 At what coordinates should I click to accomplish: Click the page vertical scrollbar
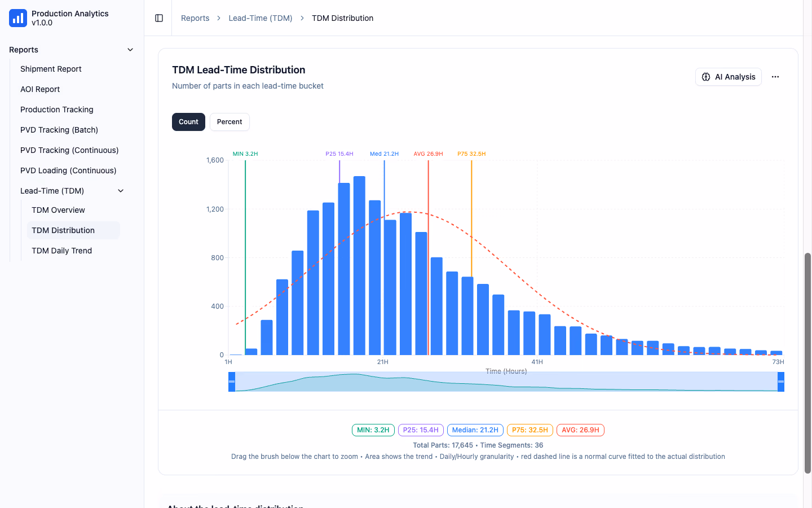pos(807,363)
